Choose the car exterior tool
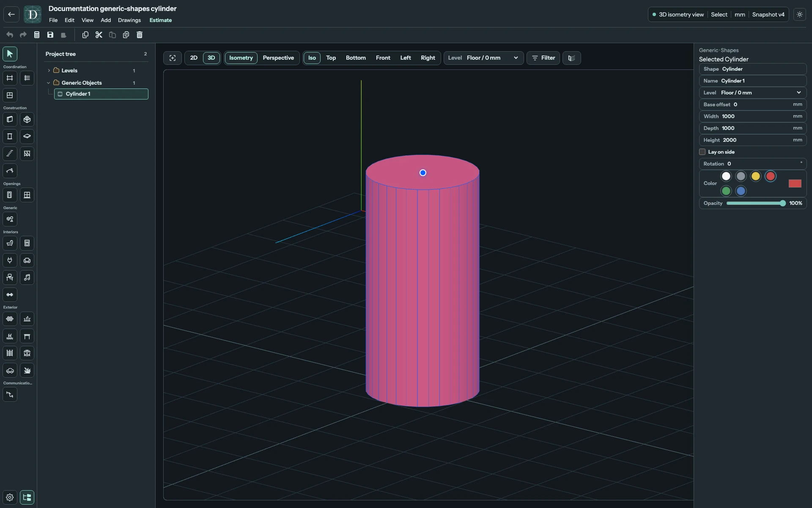Viewport: 812px width, 508px height. pyautogui.click(x=10, y=370)
